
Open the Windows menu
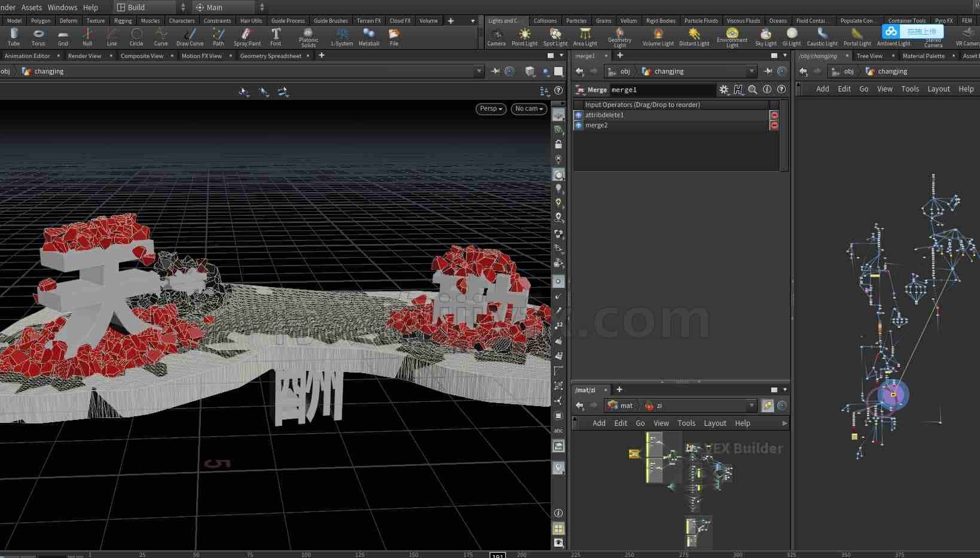(x=62, y=7)
